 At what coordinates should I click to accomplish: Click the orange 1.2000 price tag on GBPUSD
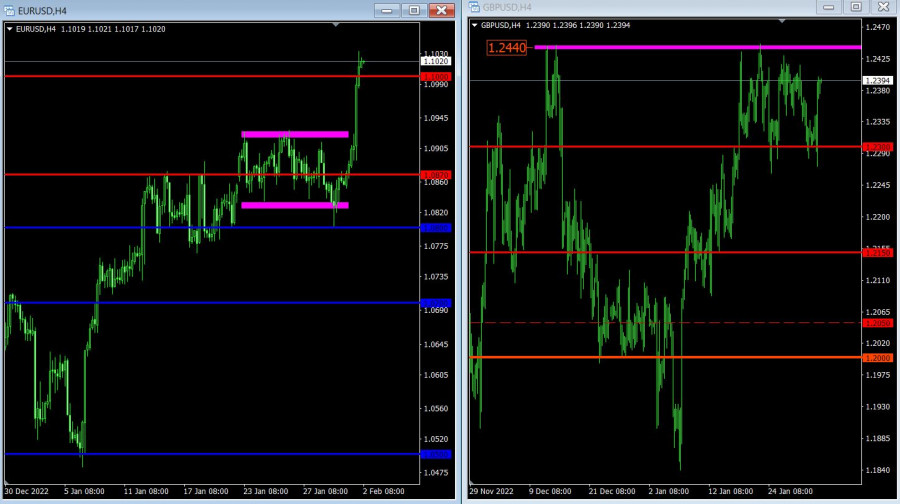(x=878, y=358)
